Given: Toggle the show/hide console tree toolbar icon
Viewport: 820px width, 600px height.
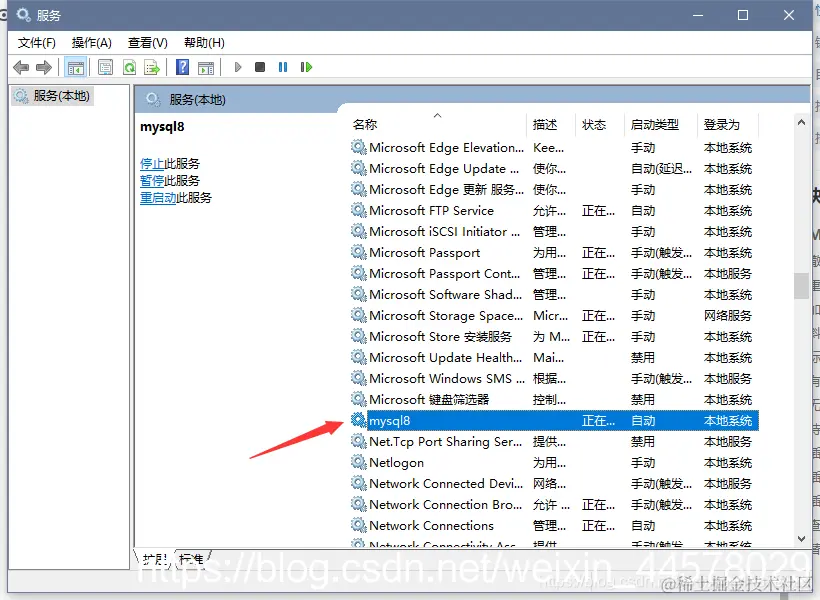Looking at the screenshot, I should (75, 67).
